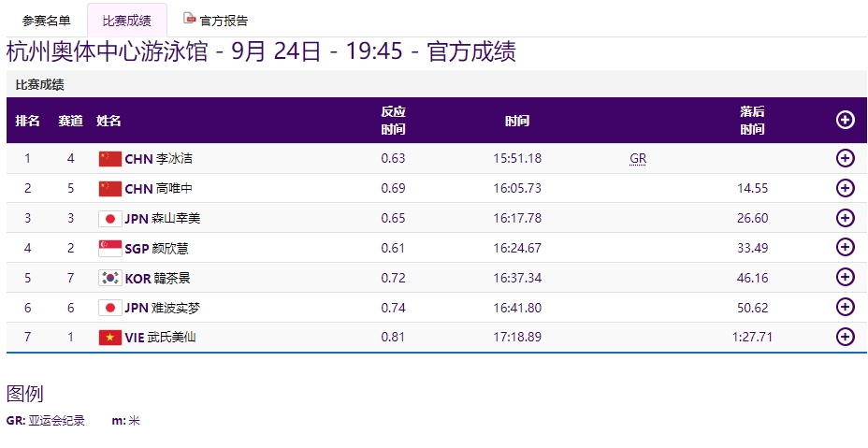The image size is (868, 448).
Task: Expand details for 颜欣慧's row
Action: pyautogui.click(x=845, y=248)
